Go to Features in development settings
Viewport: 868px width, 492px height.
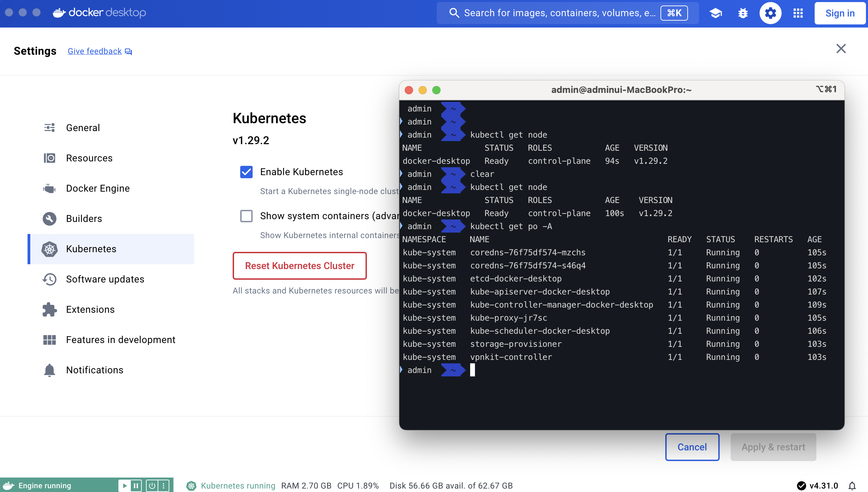[111, 340]
